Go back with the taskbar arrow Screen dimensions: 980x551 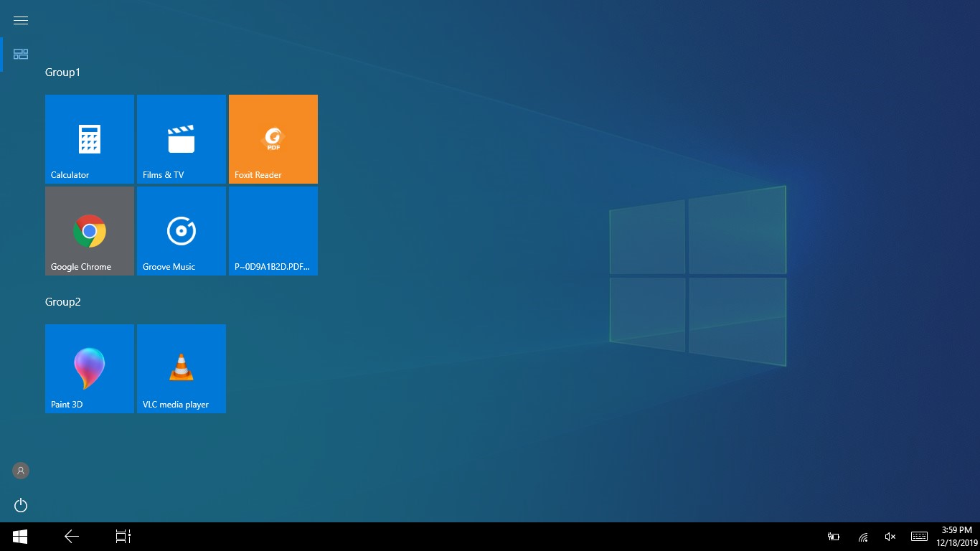[x=72, y=537]
